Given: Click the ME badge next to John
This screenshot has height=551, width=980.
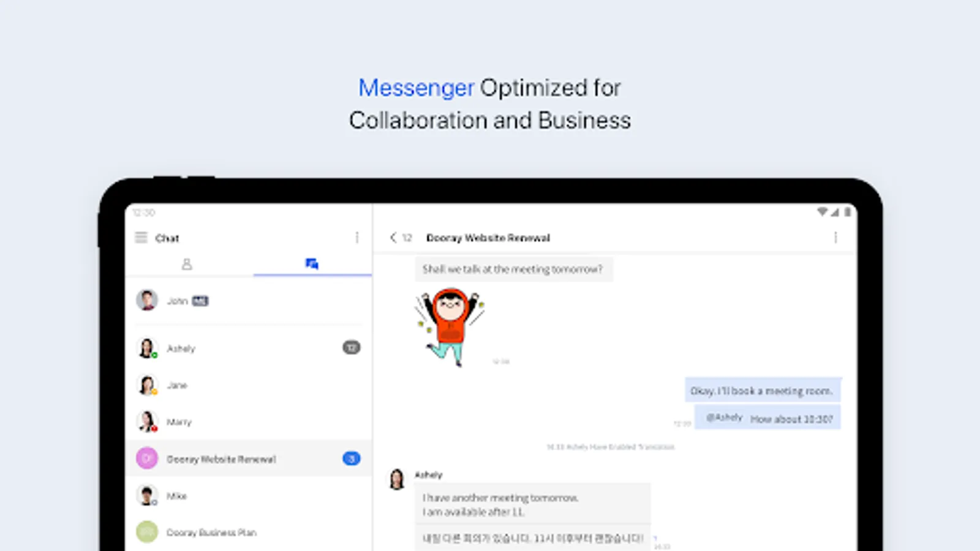Looking at the screenshot, I should 200,301.
